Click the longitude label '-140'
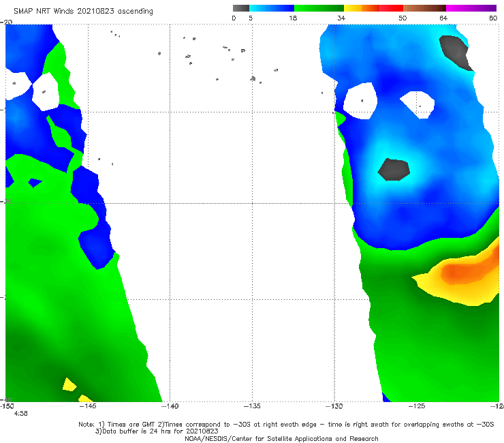 click(170, 406)
